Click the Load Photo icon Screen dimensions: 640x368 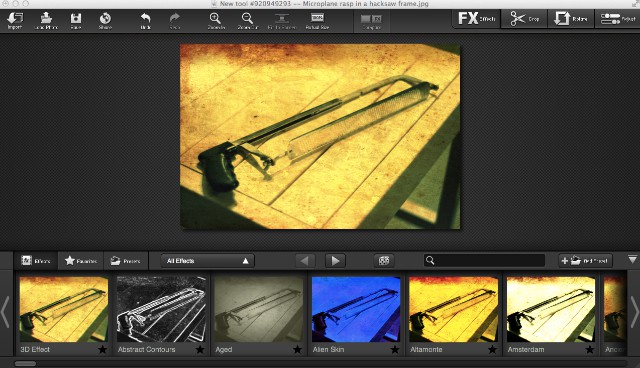pyautogui.click(x=46, y=20)
